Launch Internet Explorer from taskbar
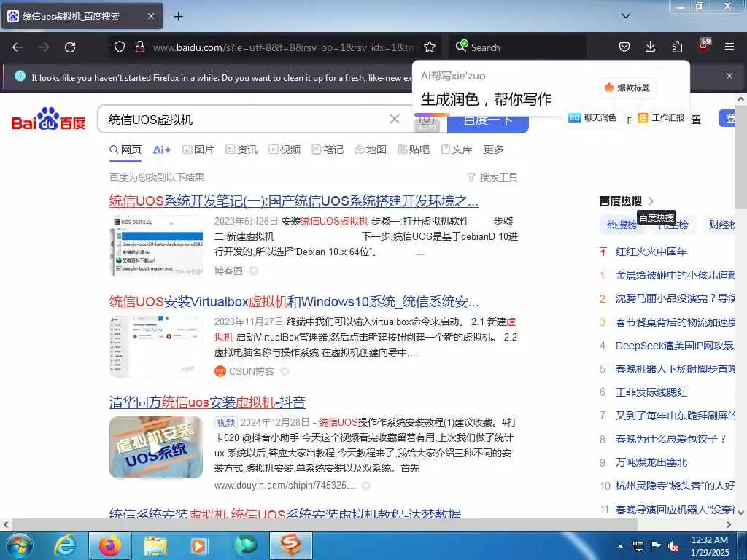 point(64,545)
